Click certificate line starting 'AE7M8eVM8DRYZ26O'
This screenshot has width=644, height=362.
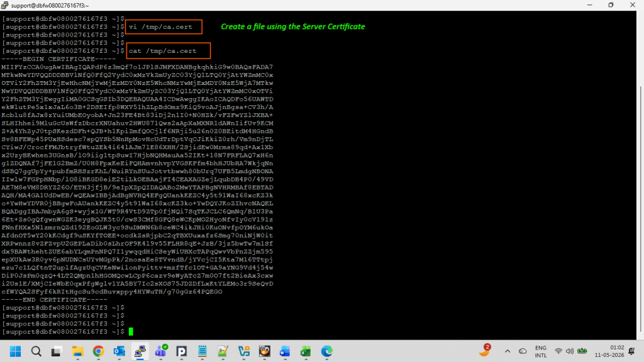click(137, 187)
